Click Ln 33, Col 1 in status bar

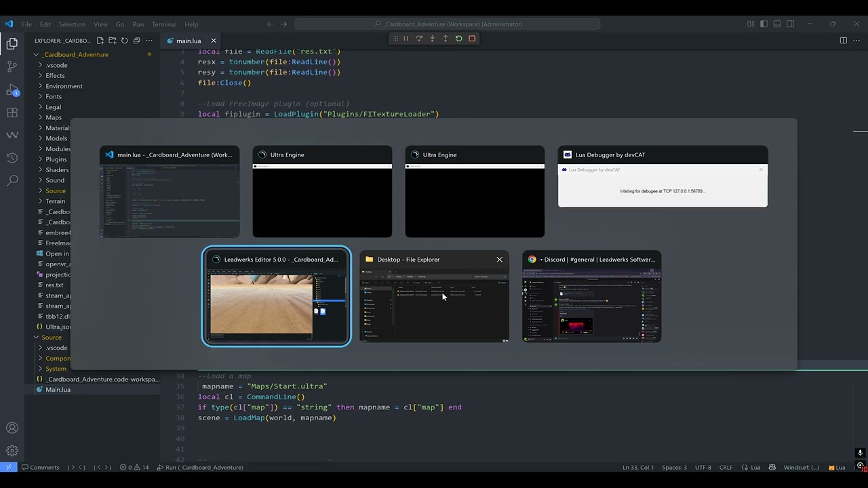tap(638, 467)
